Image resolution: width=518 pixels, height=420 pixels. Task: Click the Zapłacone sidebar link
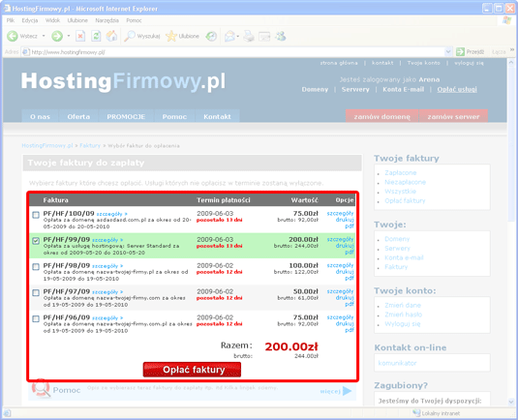(x=401, y=172)
